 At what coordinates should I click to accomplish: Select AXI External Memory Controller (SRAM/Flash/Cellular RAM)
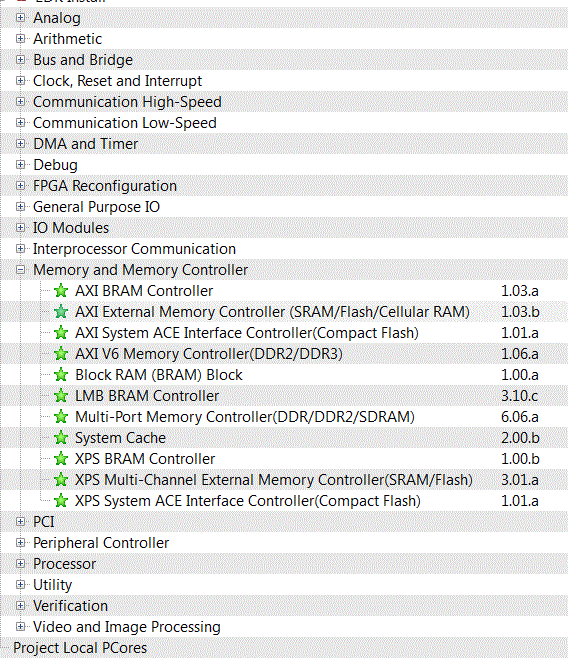click(x=272, y=312)
